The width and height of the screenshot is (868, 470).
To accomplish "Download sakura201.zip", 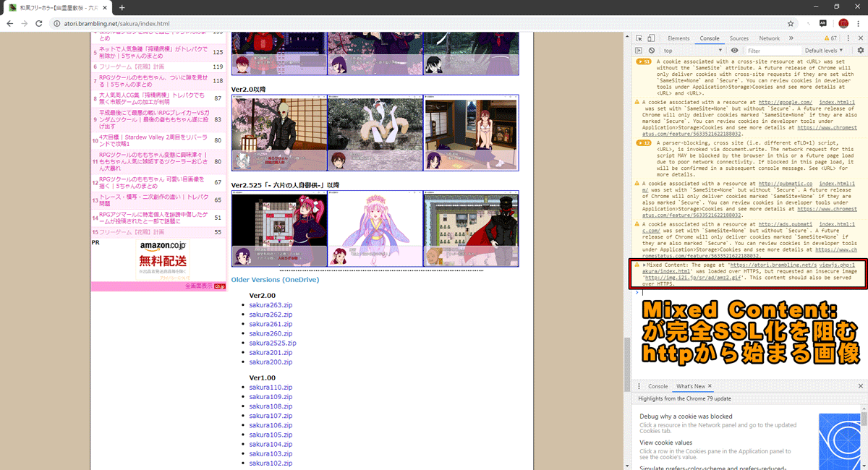I will (271, 352).
